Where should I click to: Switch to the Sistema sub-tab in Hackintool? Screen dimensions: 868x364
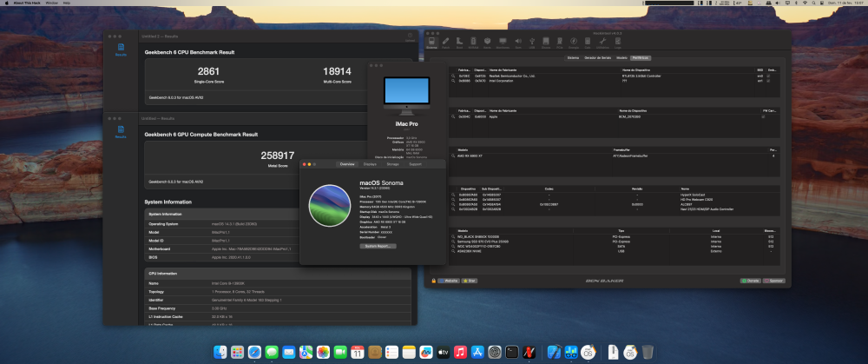click(x=573, y=57)
